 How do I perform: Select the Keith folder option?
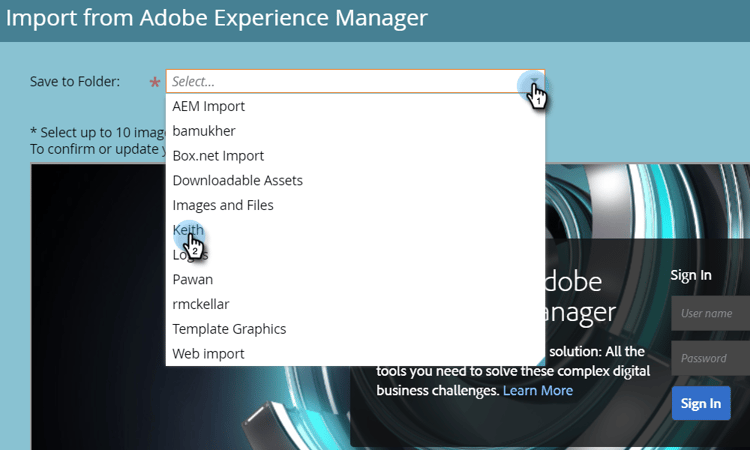click(x=355, y=230)
